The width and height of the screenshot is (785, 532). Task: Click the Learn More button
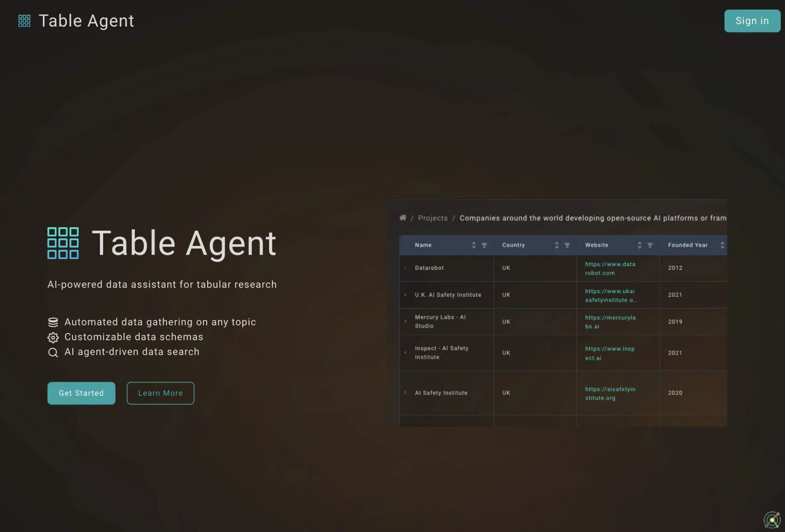click(x=160, y=393)
